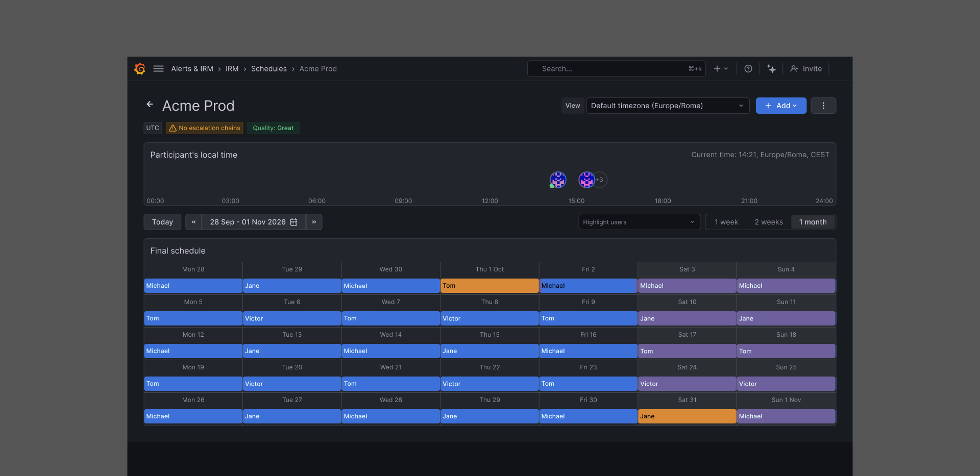Open the blue Add dropdown button

click(781, 106)
